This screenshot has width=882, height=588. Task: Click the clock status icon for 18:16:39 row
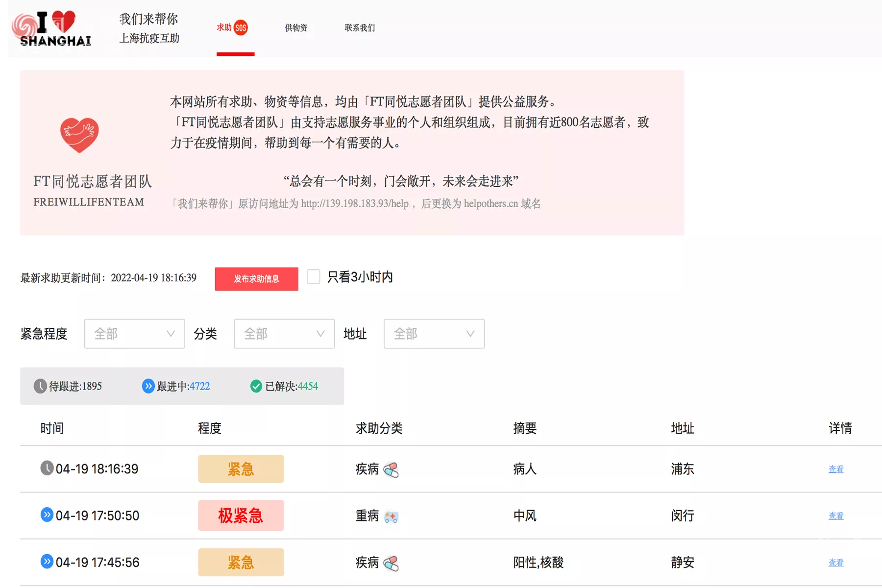tap(47, 468)
